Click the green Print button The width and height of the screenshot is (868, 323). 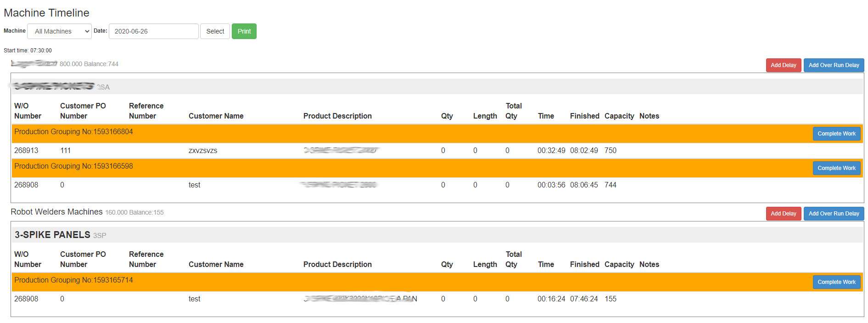click(244, 31)
